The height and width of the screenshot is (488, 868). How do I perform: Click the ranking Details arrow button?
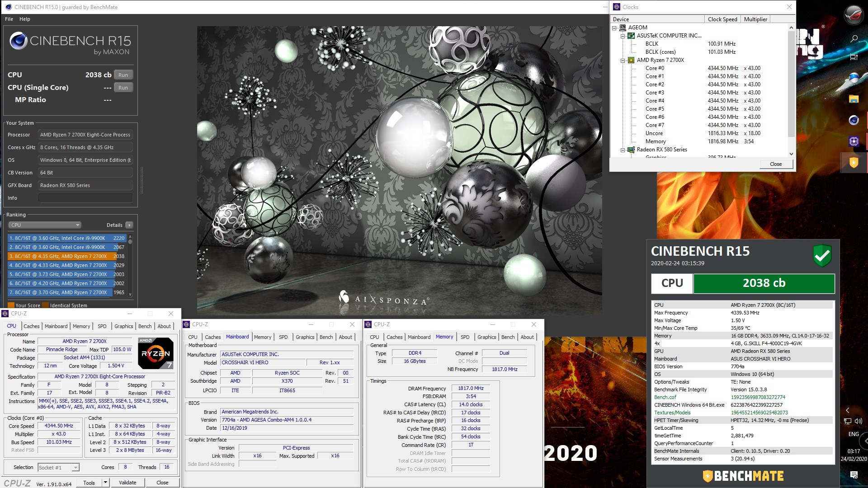[129, 225]
